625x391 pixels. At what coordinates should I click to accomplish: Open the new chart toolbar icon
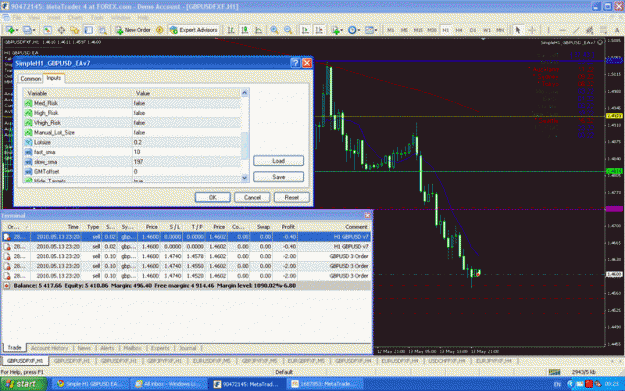[x=10, y=30]
